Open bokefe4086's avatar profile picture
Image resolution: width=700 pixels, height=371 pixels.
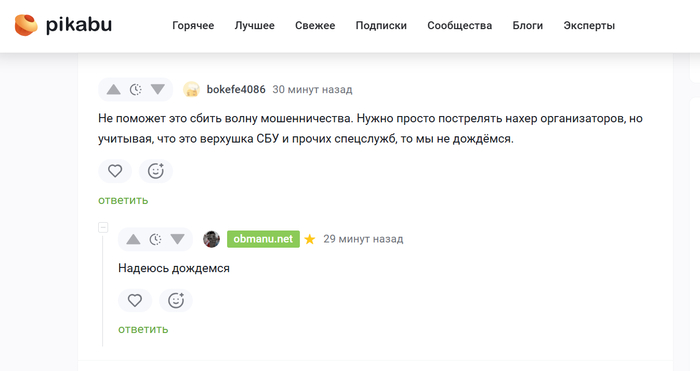point(192,89)
